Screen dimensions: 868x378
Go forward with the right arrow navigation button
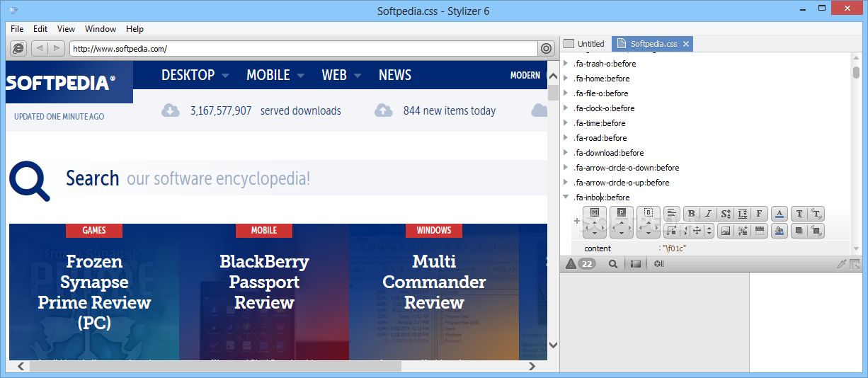click(x=56, y=48)
